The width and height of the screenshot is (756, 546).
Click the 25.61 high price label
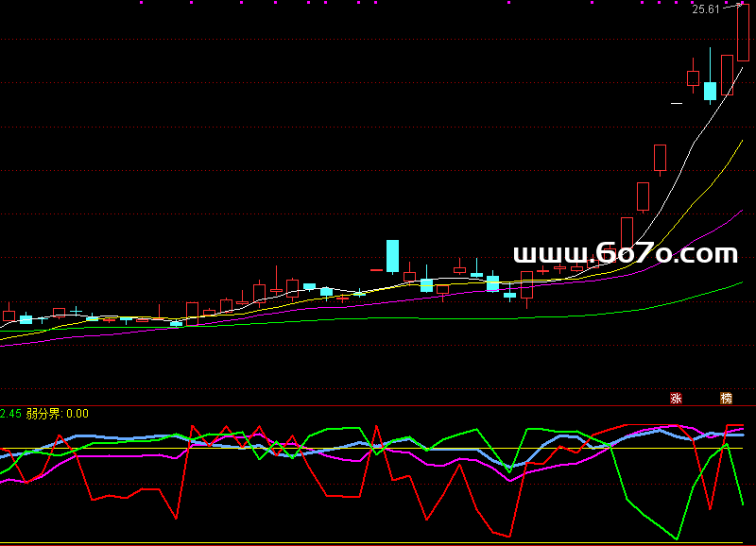point(705,9)
